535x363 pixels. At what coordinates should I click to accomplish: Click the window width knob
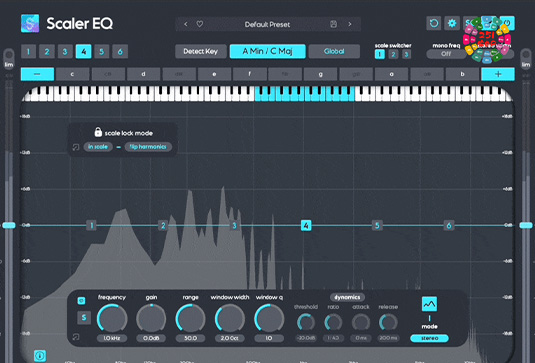pos(230,318)
